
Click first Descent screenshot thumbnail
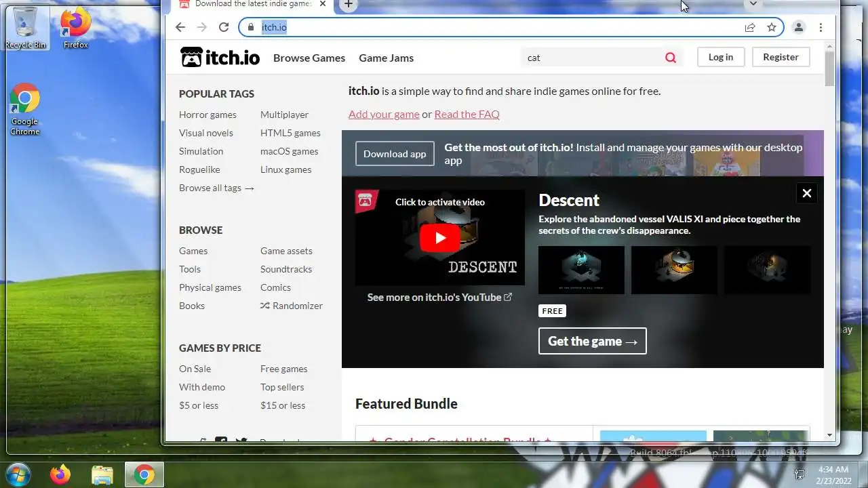[x=581, y=270]
